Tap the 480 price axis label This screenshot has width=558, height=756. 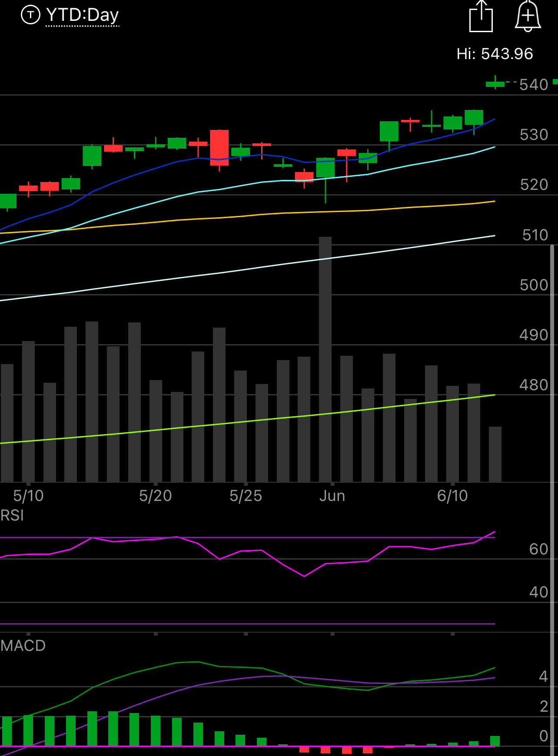click(x=534, y=385)
